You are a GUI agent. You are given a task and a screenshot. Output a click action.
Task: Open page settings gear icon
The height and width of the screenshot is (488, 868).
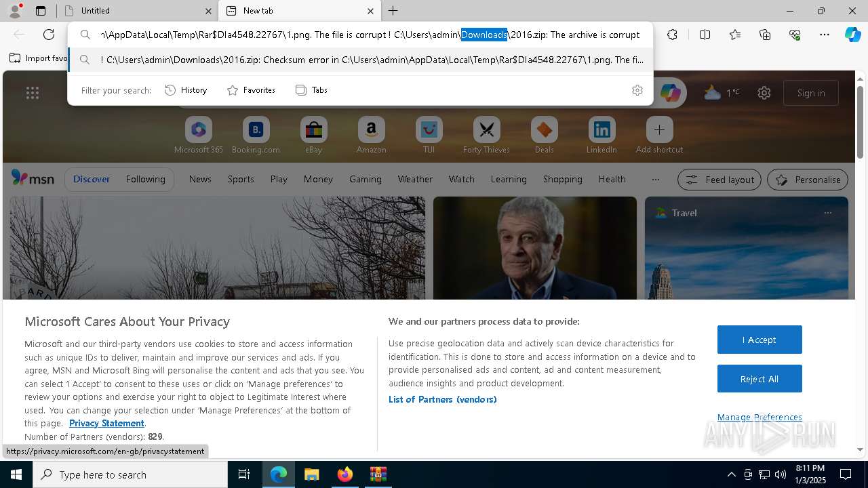pyautogui.click(x=764, y=93)
